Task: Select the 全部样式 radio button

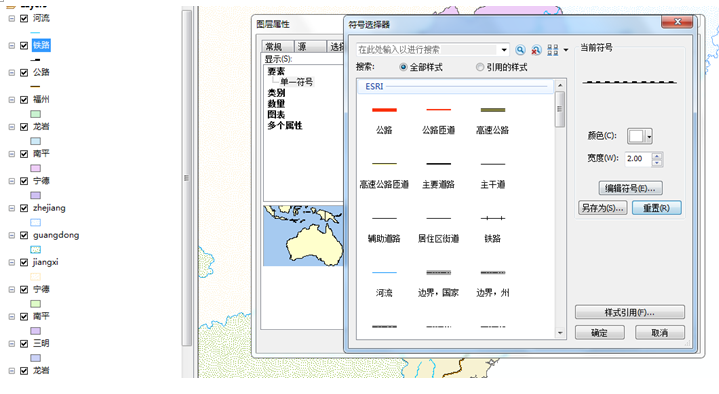Action: pyautogui.click(x=403, y=67)
